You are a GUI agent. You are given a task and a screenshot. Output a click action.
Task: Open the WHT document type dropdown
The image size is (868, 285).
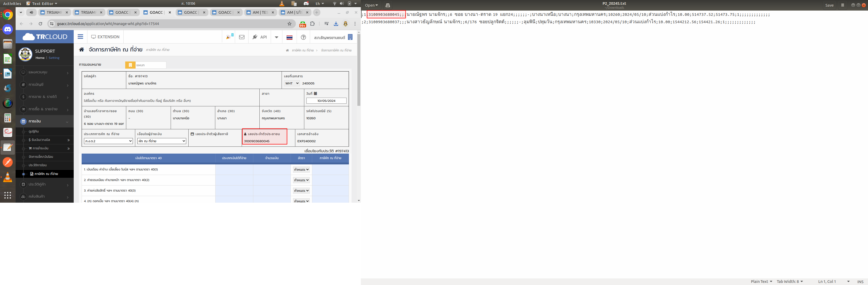[292, 83]
